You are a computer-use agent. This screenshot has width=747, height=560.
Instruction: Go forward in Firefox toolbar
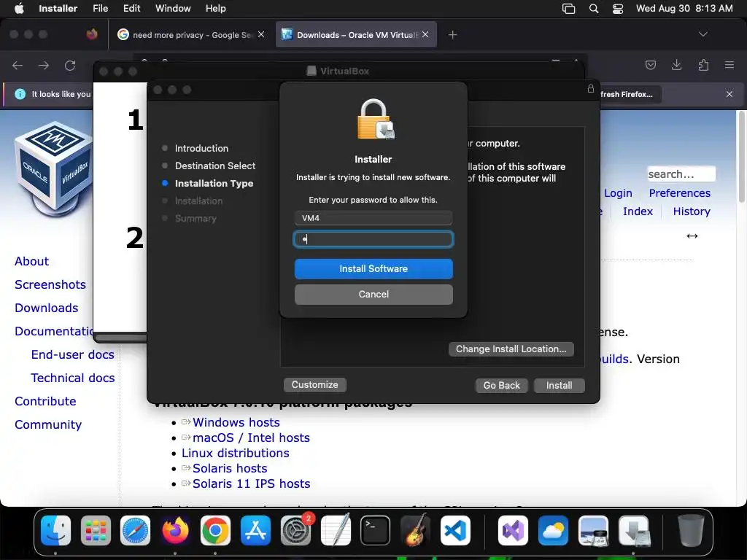44,65
